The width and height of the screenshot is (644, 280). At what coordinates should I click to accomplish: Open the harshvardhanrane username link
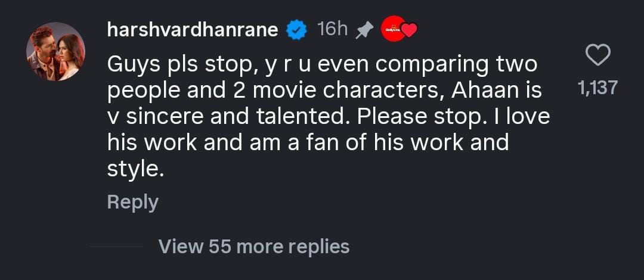[193, 30]
